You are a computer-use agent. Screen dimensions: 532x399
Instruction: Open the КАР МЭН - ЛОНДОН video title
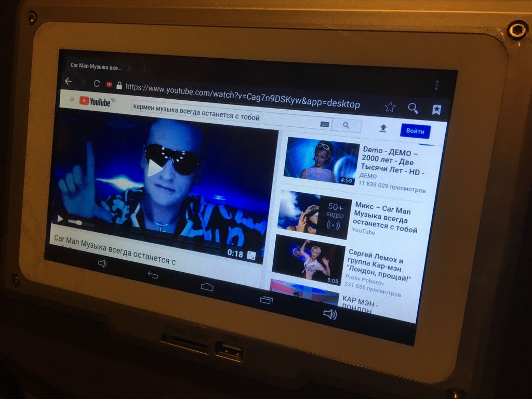[x=359, y=304]
